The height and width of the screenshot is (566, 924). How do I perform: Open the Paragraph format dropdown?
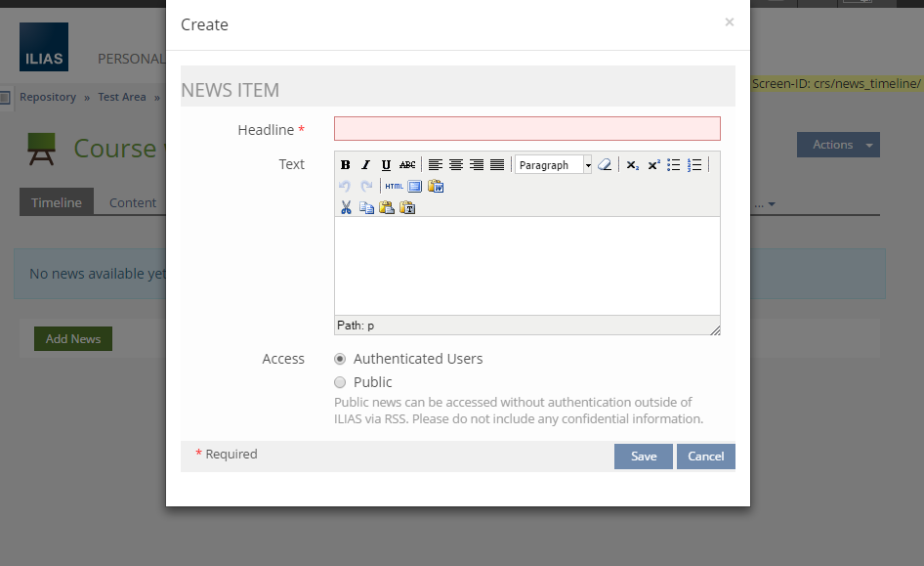click(x=554, y=165)
